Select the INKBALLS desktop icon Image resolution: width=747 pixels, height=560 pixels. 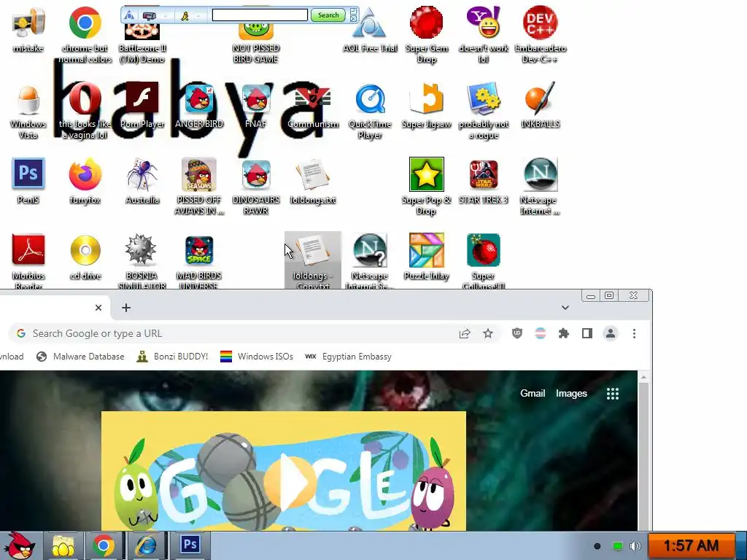tap(541, 106)
